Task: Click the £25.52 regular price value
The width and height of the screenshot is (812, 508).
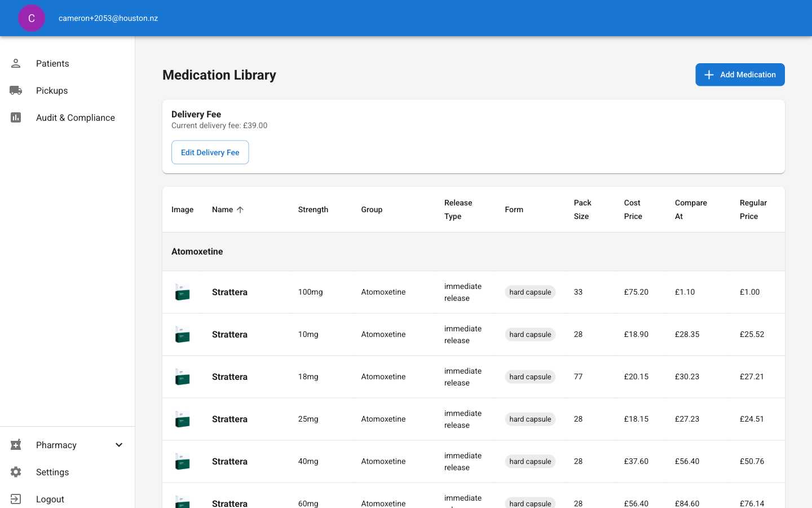Action: click(752, 334)
